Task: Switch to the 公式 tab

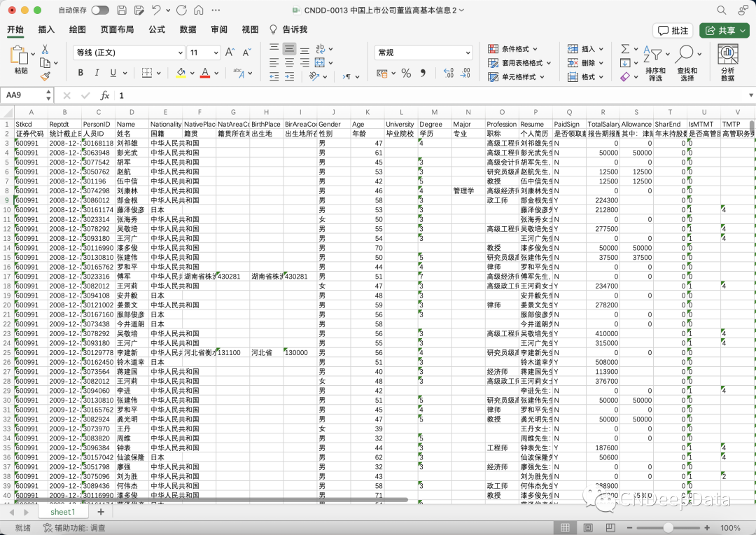Action: [157, 29]
